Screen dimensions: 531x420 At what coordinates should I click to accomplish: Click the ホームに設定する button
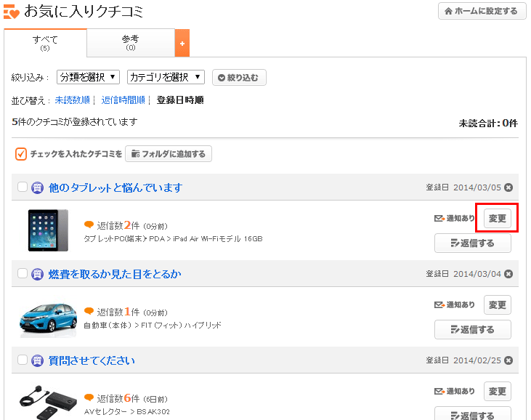pyautogui.click(x=482, y=11)
